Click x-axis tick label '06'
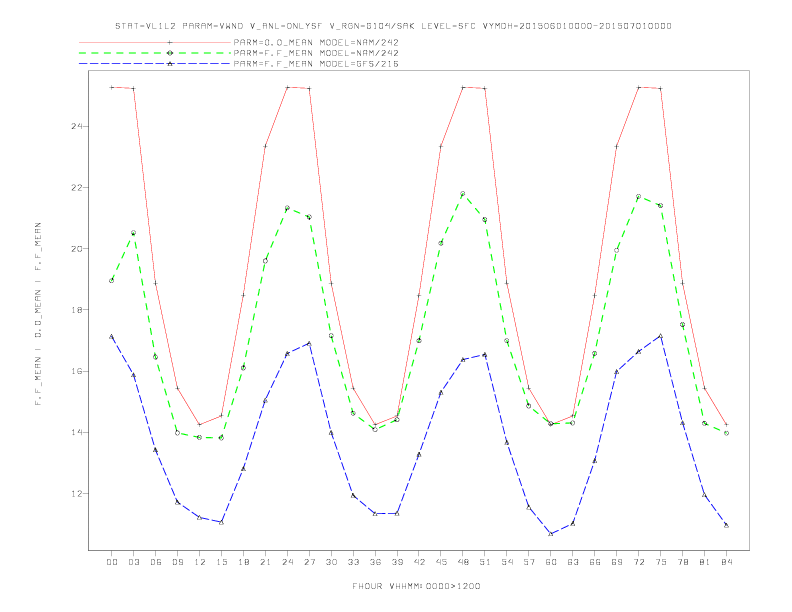792x612 pixels. pos(156,562)
